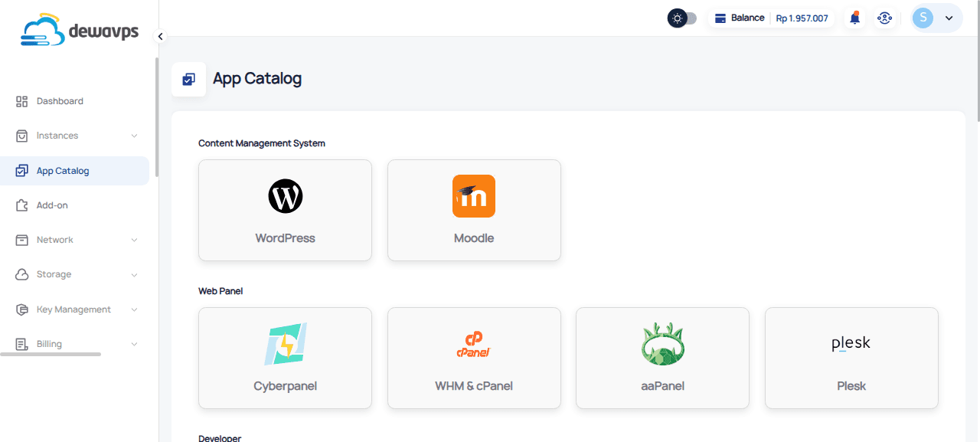Select the App Catalog header icon

click(x=188, y=79)
